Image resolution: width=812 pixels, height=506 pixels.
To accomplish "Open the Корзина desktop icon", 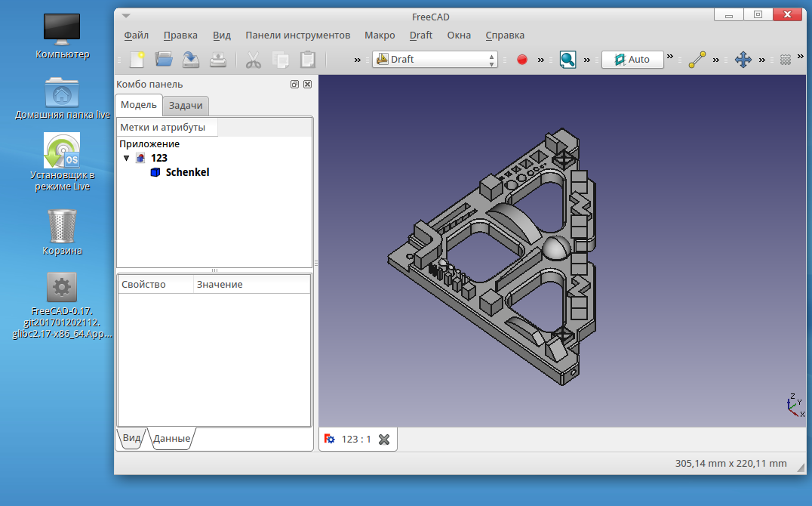I will click(62, 233).
